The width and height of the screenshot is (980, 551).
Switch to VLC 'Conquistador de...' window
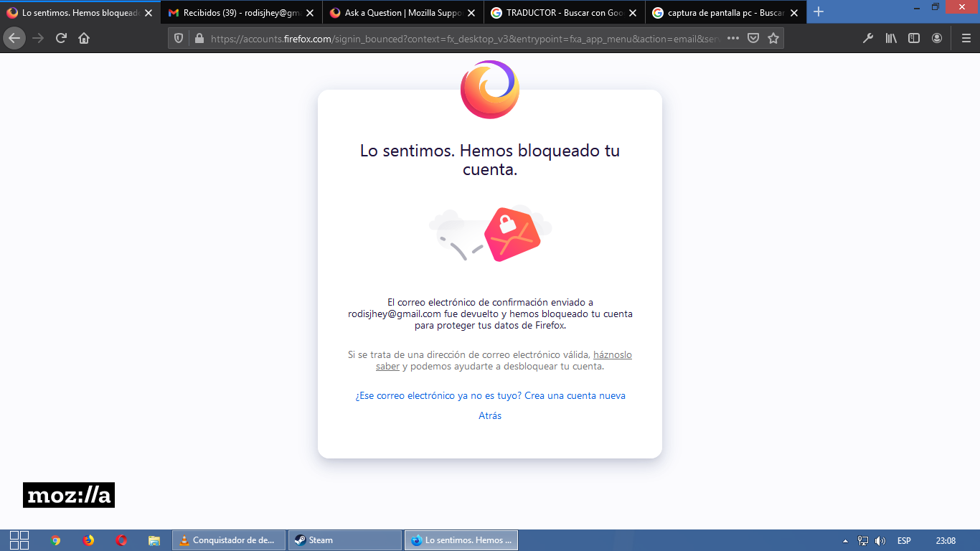(229, 540)
